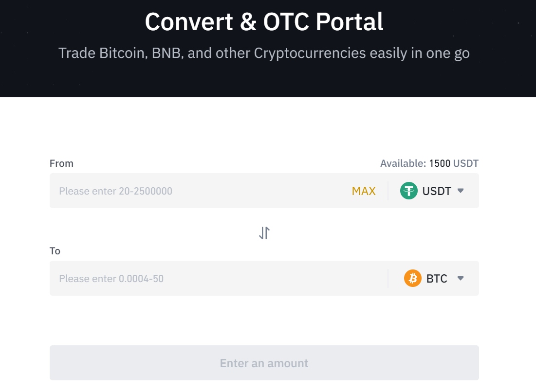Click the swap currencies arrows icon
Screen dimensions: 536x392
264,233
